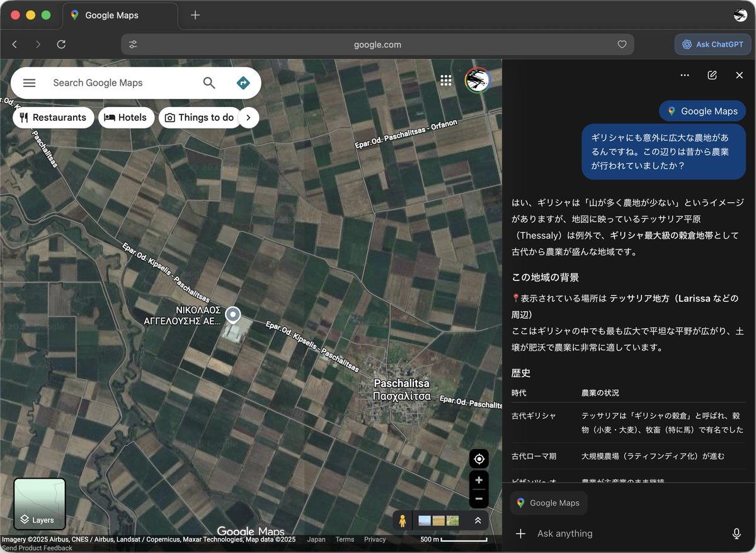This screenshot has width=756, height=553.
Task: Open site settings icon in address bar
Action: point(133,45)
